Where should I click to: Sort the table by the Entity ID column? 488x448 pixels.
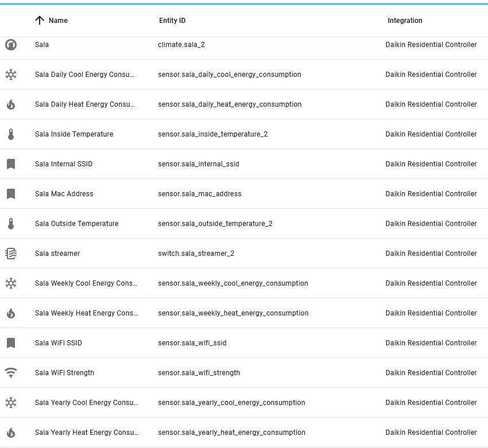pyautogui.click(x=172, y=20)
